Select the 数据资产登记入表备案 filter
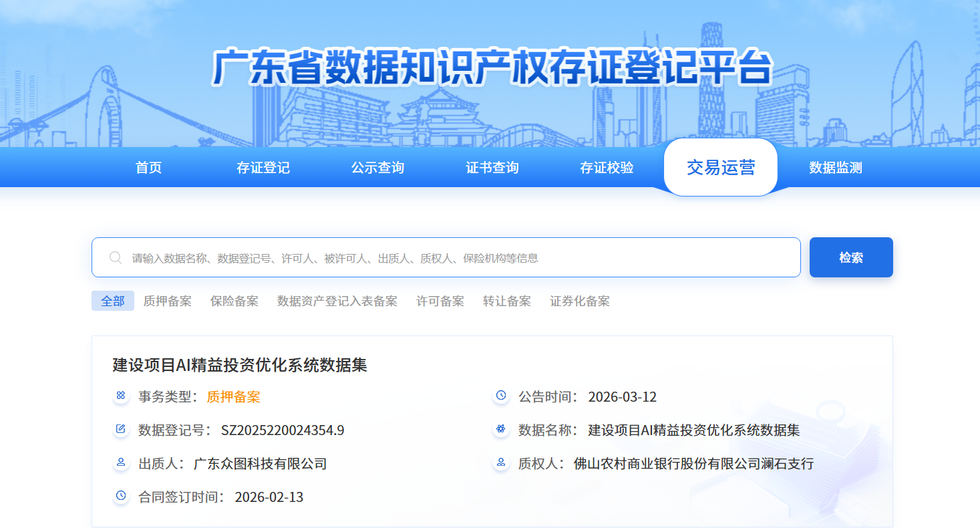The image size is (980, 528). (337, 301)
